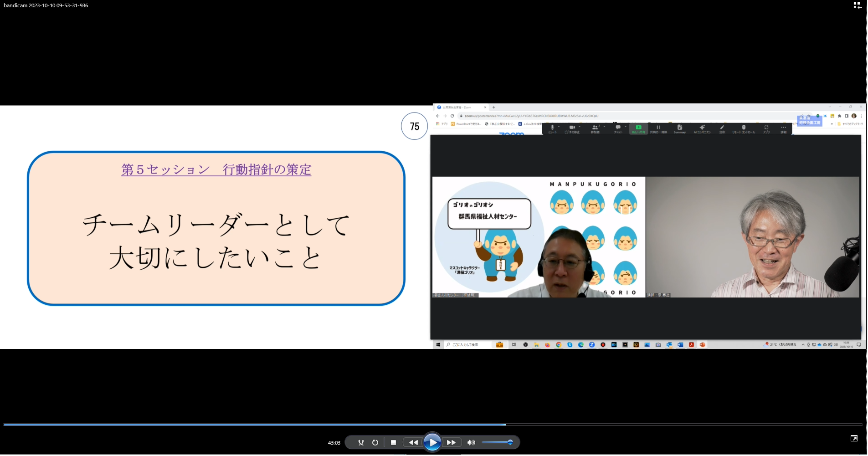Click the fast-forward (next) button
This screenshot has width=868, height=456.
point(451,442)
